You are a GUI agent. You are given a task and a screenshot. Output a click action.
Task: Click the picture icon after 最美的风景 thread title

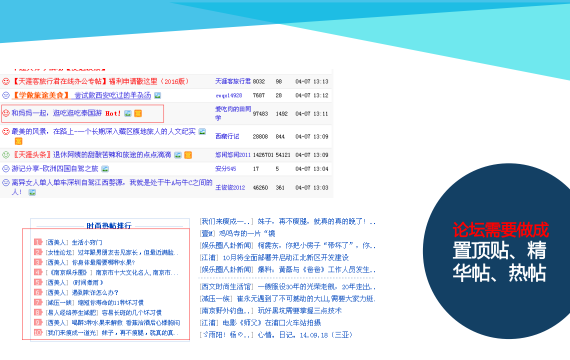point(202,132)
